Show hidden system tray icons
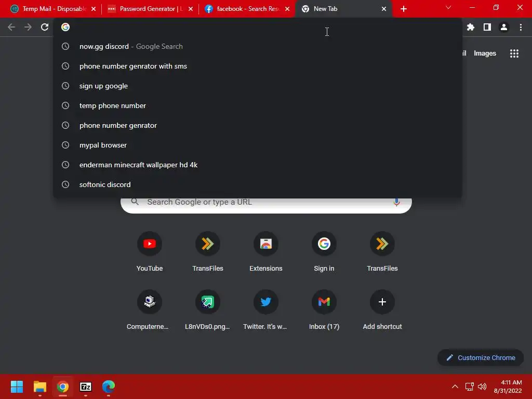Image resolution: width=532 pixels, height=399 pixels. pyautogui.click(x=455, y=387)
